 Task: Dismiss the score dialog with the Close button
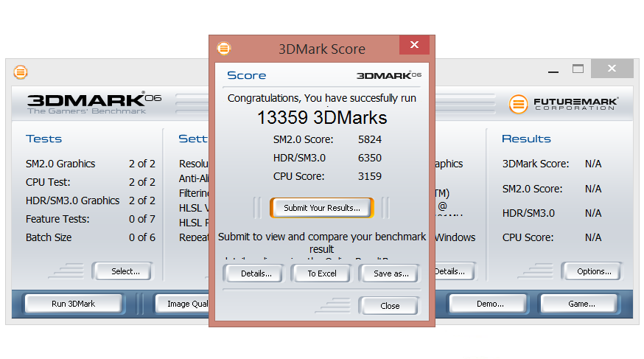coord(389,306)
